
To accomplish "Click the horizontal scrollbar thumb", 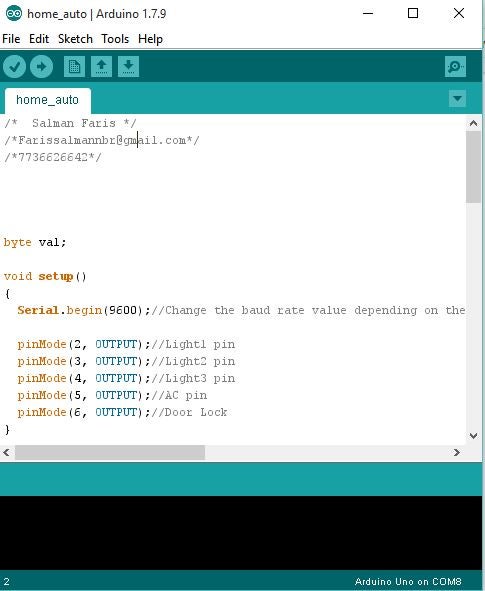I will [110, 452].
